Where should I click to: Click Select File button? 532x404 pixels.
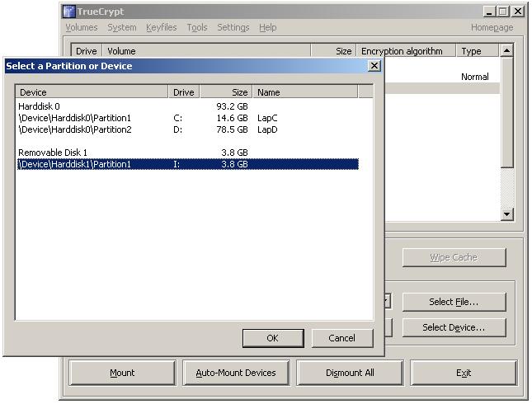pos(454,302)
